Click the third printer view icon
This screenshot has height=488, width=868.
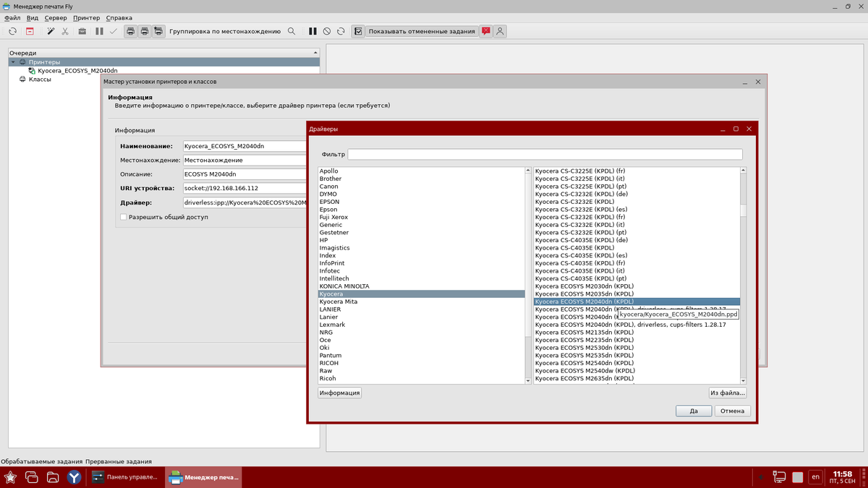click(158, 31)
